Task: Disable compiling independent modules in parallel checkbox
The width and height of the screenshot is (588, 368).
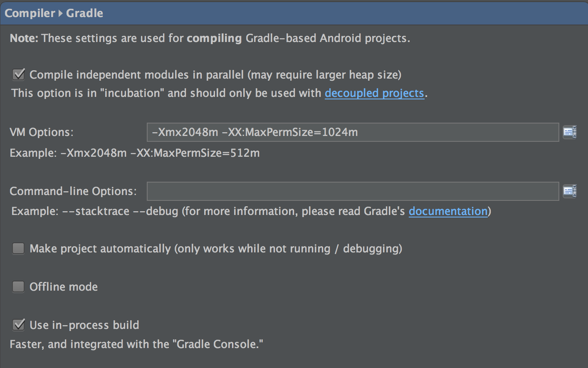Action: click(x=19, y=75)
